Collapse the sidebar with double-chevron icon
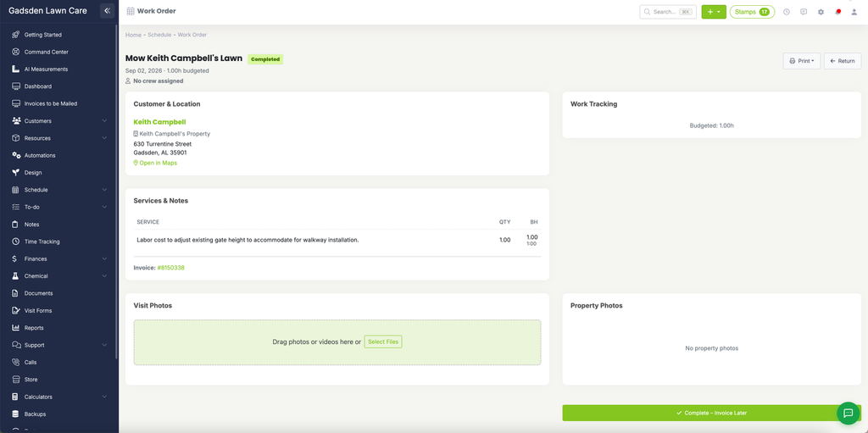The width and height of the screenshot is (868, 433). click(x=108, y=10)
